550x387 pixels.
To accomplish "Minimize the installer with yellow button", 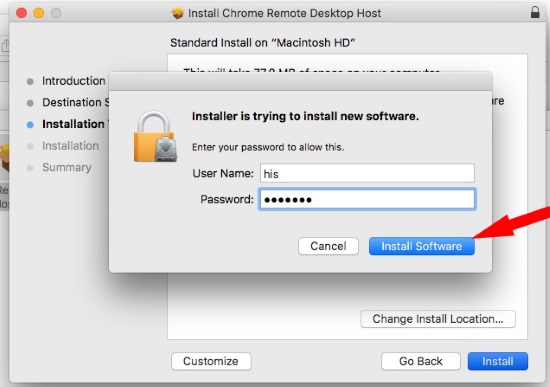I will click(39, 13).
